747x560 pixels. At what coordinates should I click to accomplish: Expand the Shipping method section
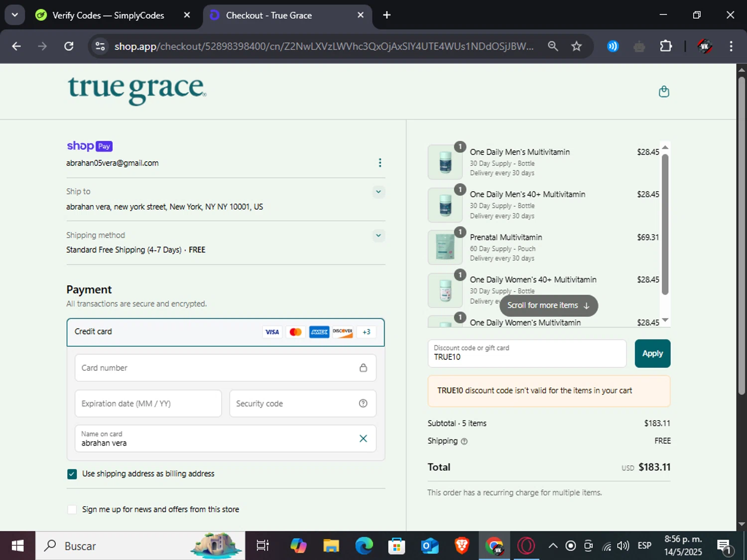(378, 235)
